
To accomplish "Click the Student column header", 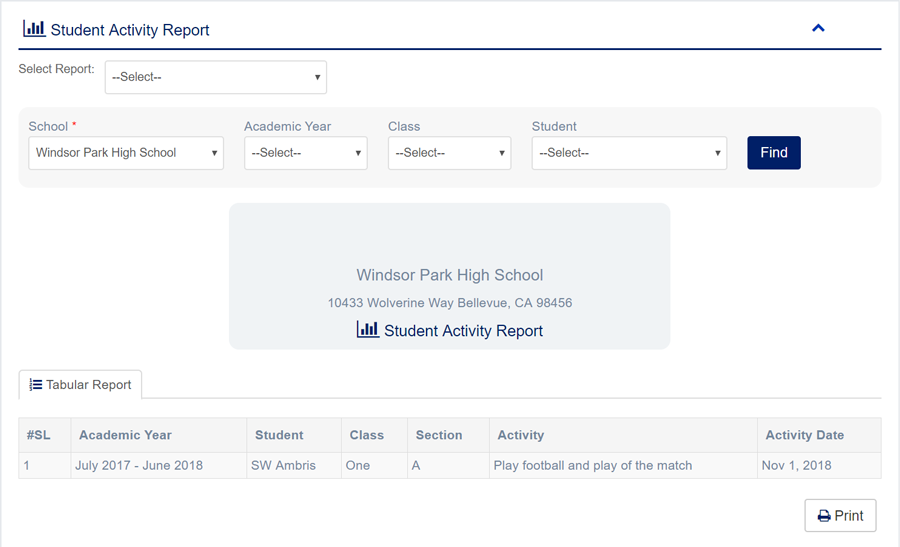I will [x=279, y=435].
